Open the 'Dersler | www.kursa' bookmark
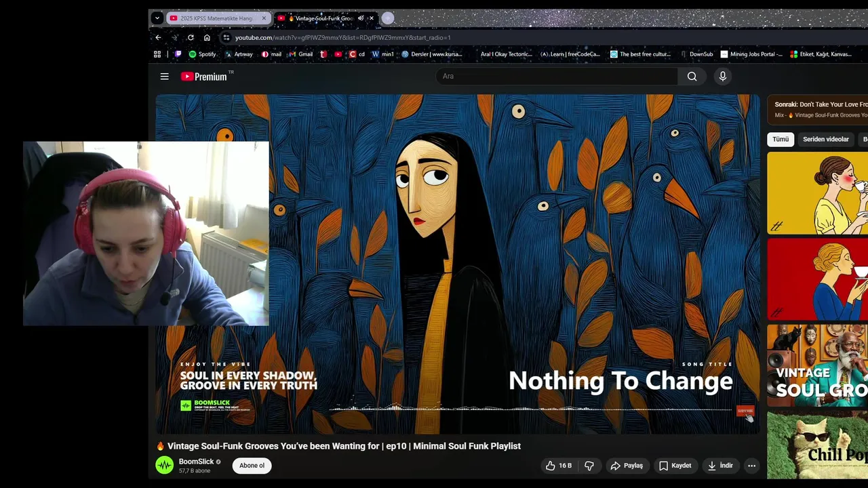The width and height of the screenshot is (868, 488). point(432,54)
